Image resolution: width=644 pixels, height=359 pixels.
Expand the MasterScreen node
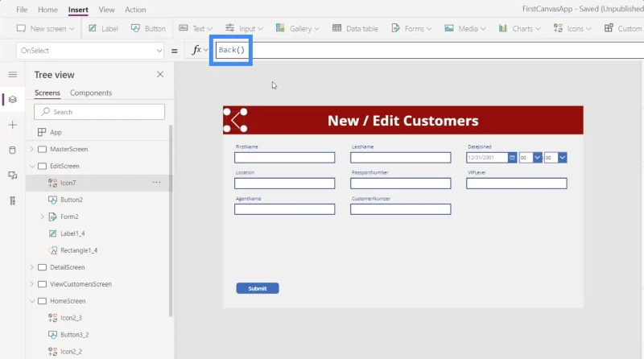pyautogui.click(x=32, y=149)
